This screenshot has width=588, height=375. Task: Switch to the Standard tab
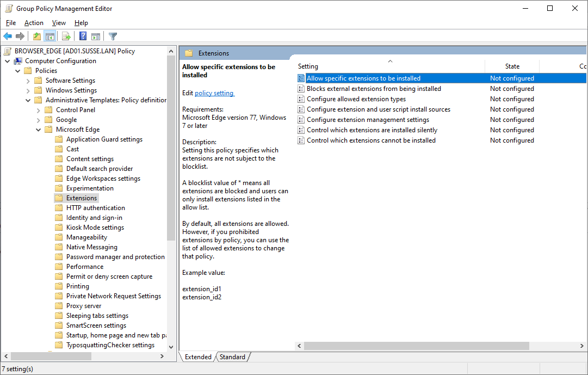pyautogui.click(x=233, y=356)
